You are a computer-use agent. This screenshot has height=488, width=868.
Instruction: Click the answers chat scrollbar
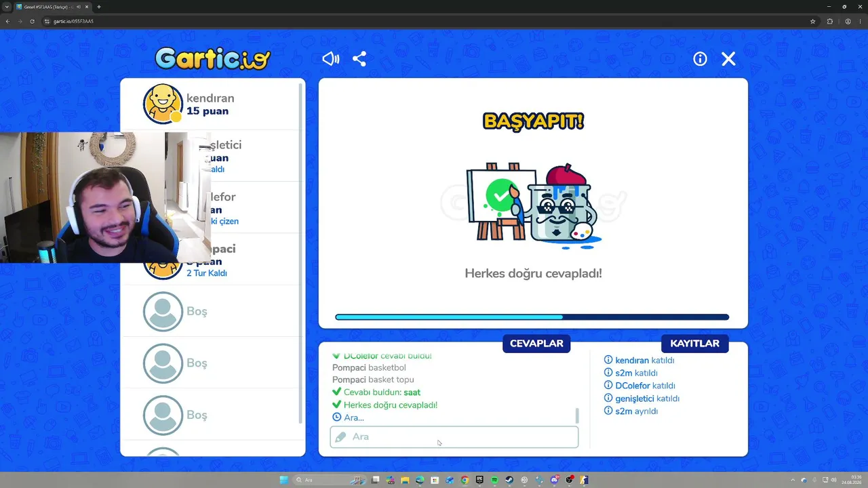577,415
